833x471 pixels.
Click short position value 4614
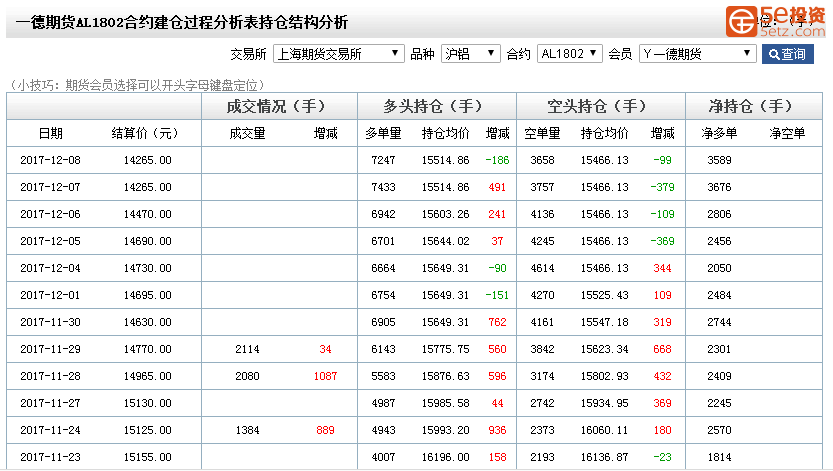click(542, 269)
